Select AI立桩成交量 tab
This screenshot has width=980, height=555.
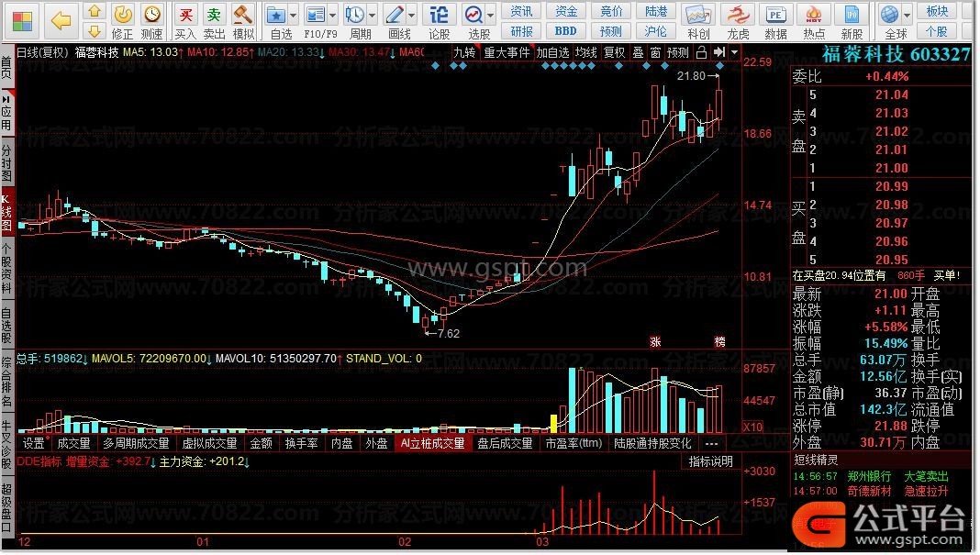[x=432, y=443]
